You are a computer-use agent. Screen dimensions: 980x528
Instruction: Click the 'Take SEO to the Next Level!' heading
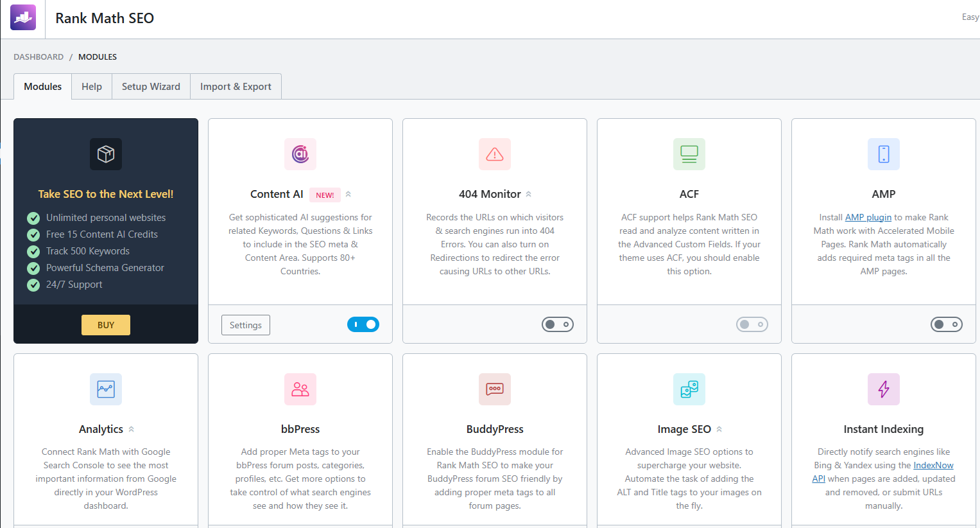106,194
